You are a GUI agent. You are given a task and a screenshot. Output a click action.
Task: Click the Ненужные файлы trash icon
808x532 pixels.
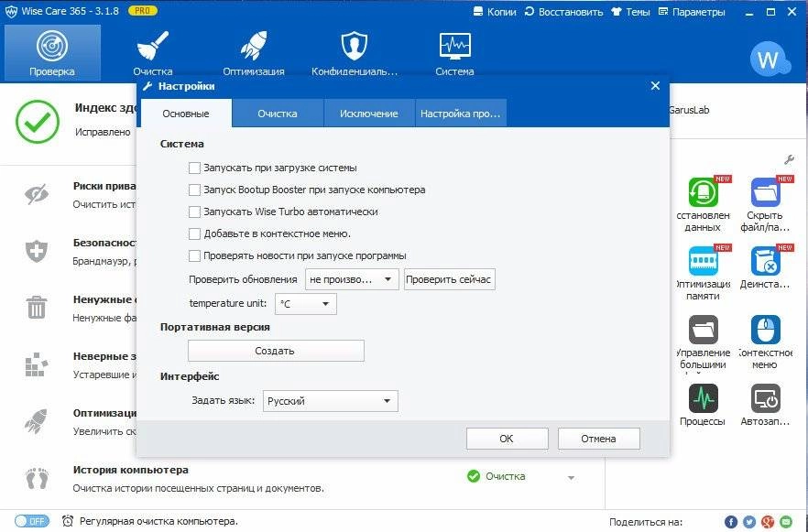coord(37,308)
